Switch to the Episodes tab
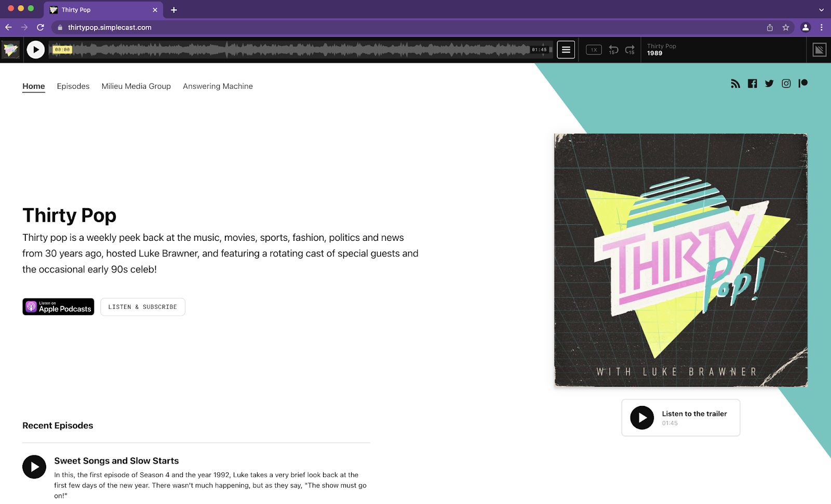Screen dimensions: 831x504 [x=73, y=86]
